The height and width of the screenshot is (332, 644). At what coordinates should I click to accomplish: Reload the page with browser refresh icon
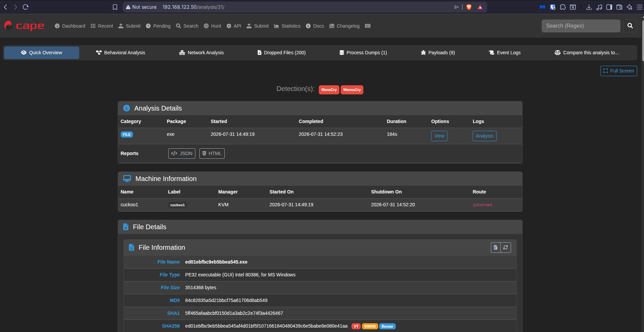point(26,7)
